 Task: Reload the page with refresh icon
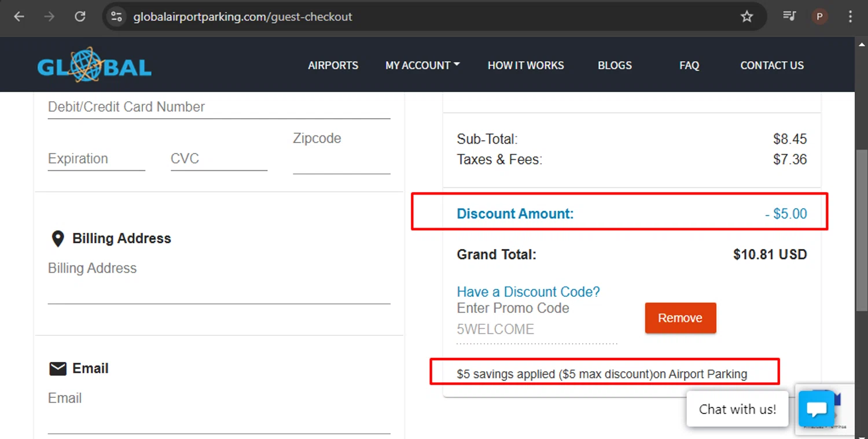click(80, 16)
